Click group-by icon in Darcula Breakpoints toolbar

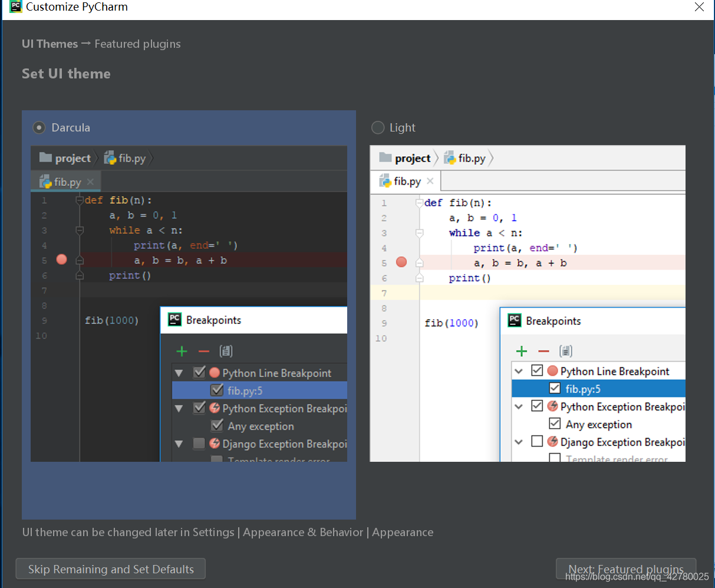226,352
